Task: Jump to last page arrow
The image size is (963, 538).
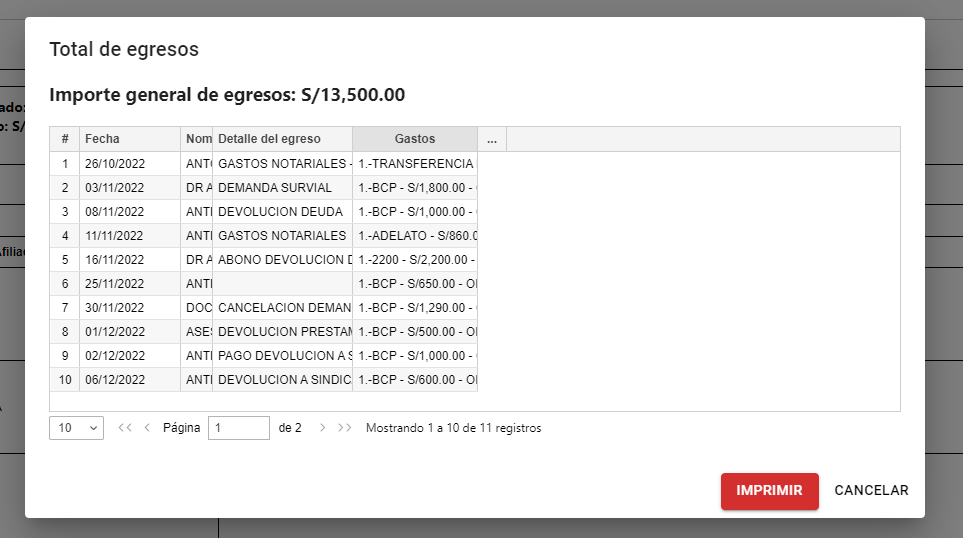Action: click(345, 428)
